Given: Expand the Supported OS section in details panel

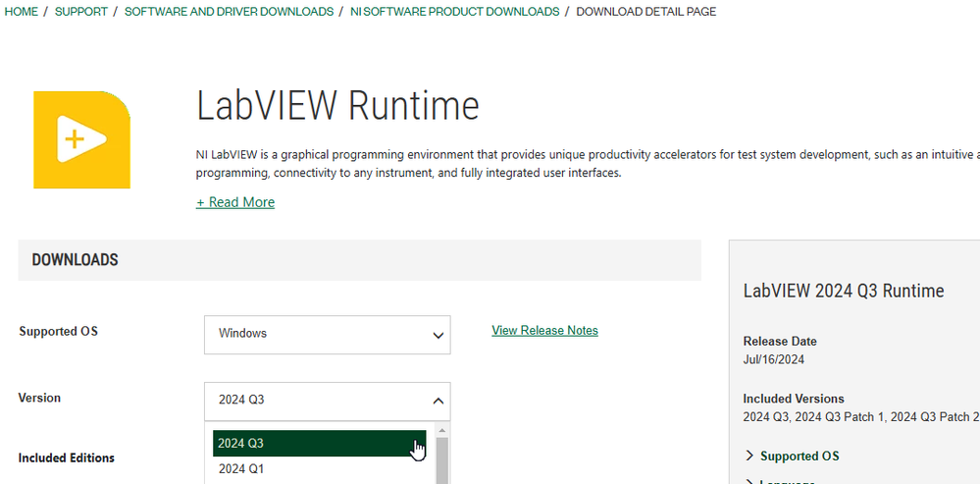Looking at the screenshot, I should coord(799,456).
